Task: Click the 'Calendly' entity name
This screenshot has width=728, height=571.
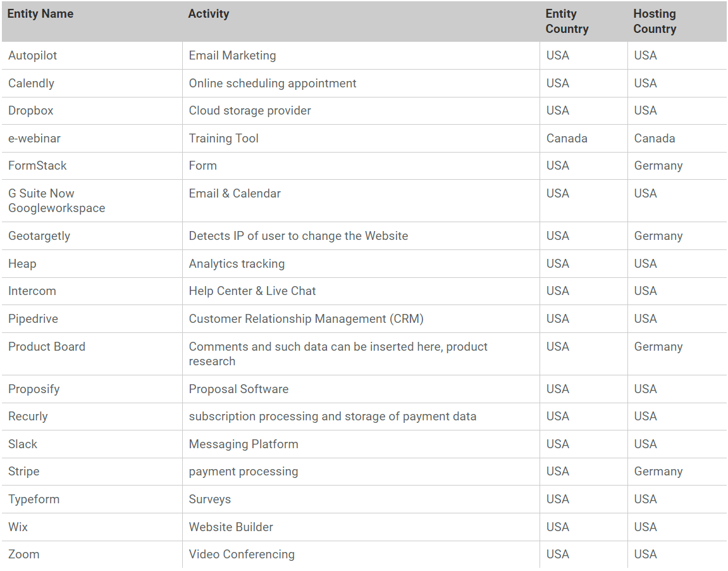Action: tap(31, 84)
